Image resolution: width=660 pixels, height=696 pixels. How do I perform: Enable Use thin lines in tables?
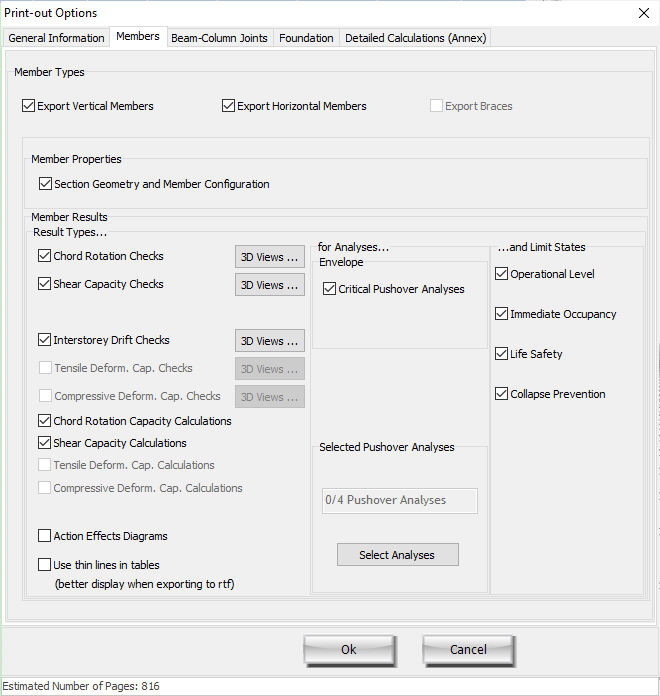click(45, 565)
